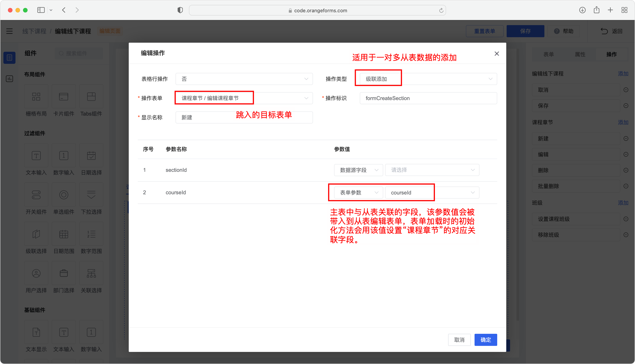The height and width of the screenshot is (364, 635).
Task: Click the 搜索组件 search field
Action: [x=79, y=53]
